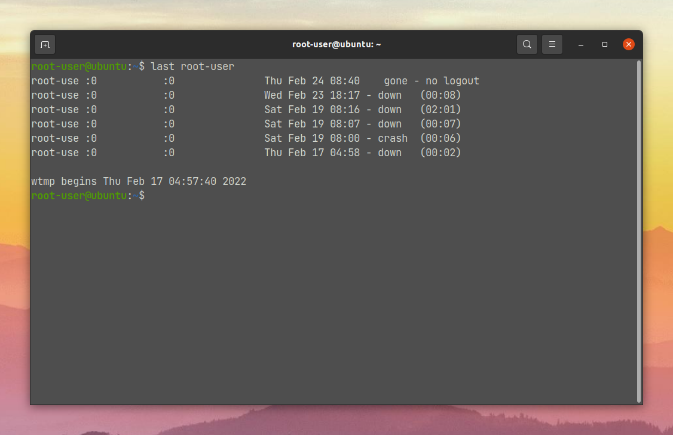The image size is (673, 435).
Task: Click the (00:08) session duration
Action: coord(440,95)
